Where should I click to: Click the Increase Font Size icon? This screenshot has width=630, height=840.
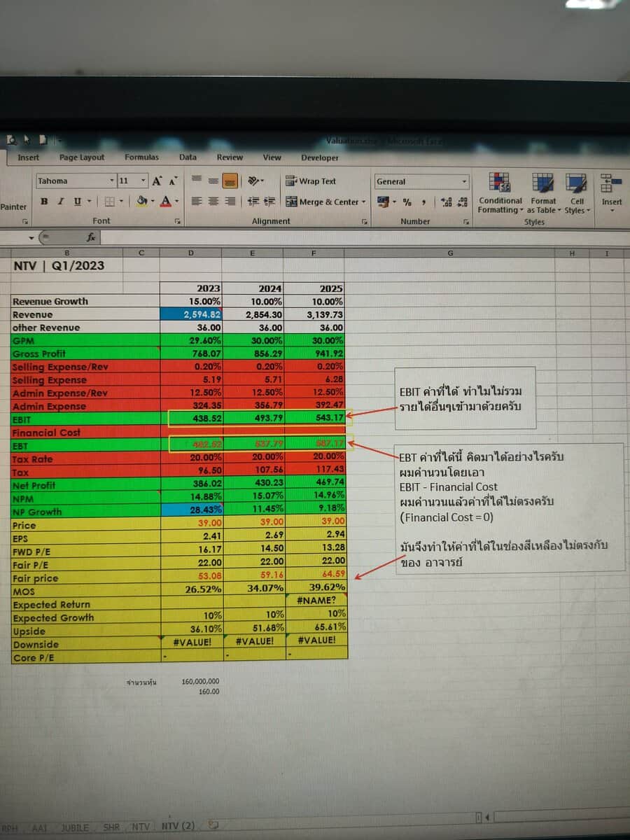point(157,181)
